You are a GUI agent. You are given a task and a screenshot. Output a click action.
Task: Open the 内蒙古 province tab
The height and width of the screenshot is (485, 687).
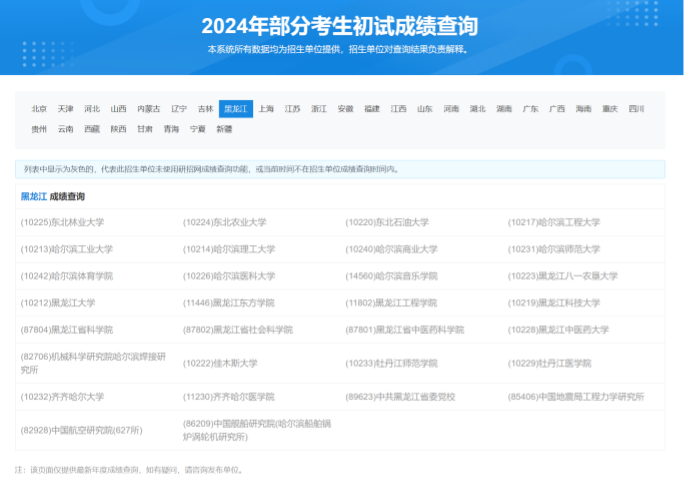click(148, 108)
